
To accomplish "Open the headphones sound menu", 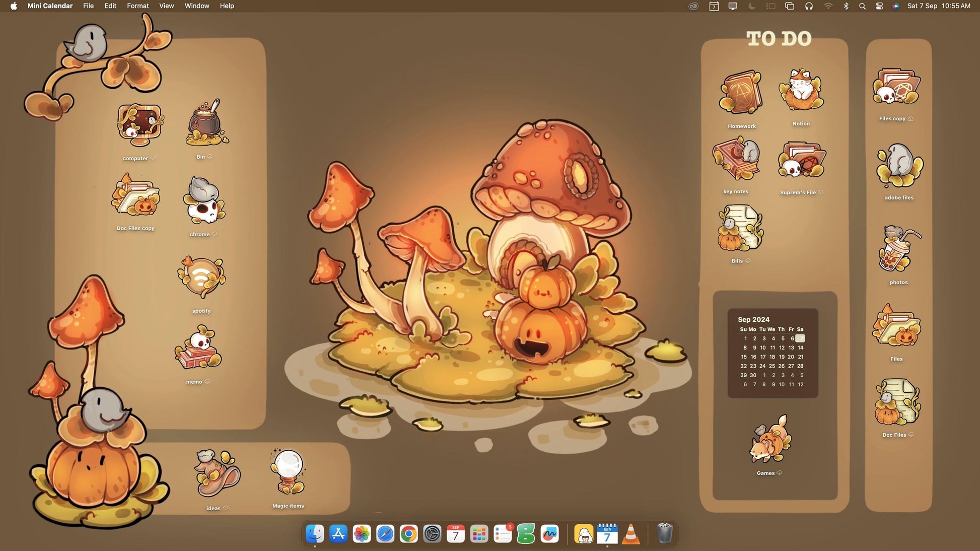I will [809, 6].
